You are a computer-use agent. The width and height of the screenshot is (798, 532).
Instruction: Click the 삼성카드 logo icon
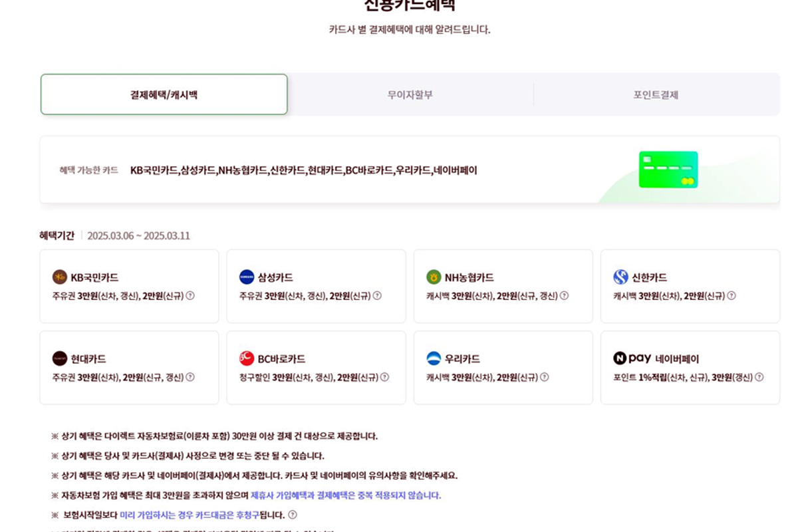(247, 277)
